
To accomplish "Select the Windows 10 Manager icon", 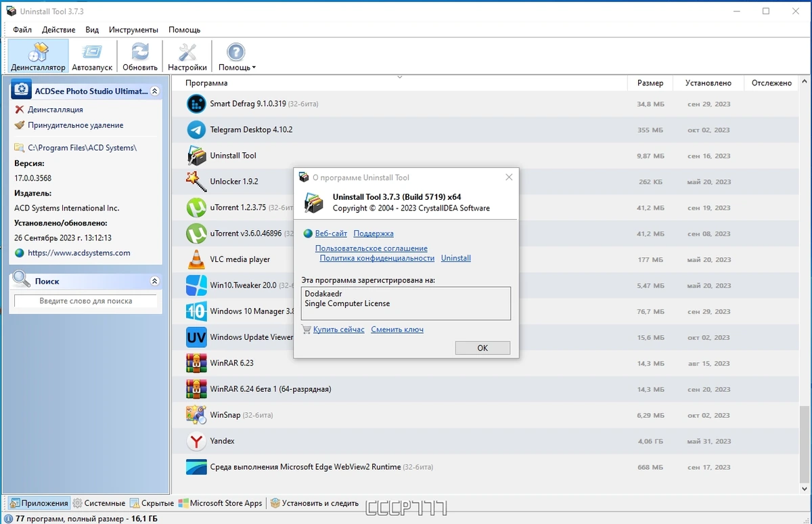I will tap(196, 311).
